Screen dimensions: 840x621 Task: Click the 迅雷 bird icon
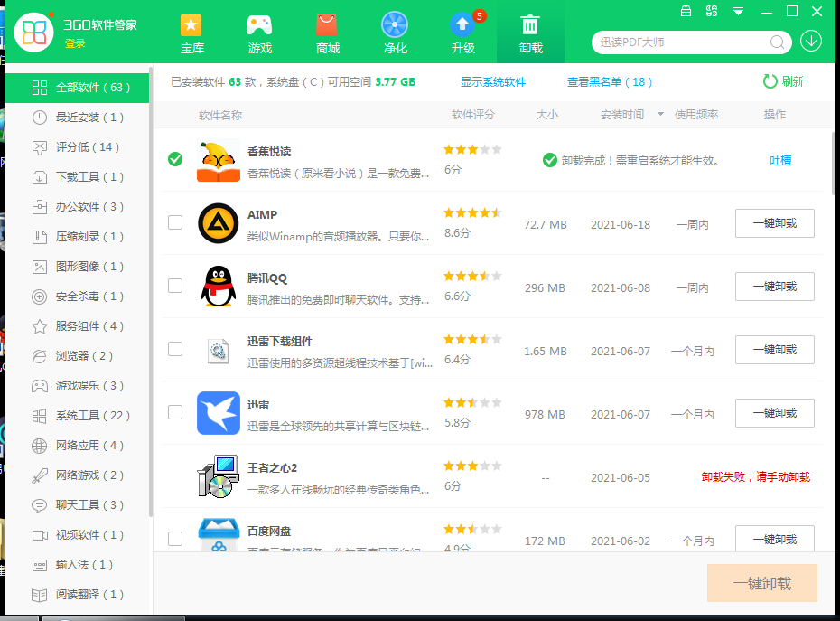(x=218, y=413)
